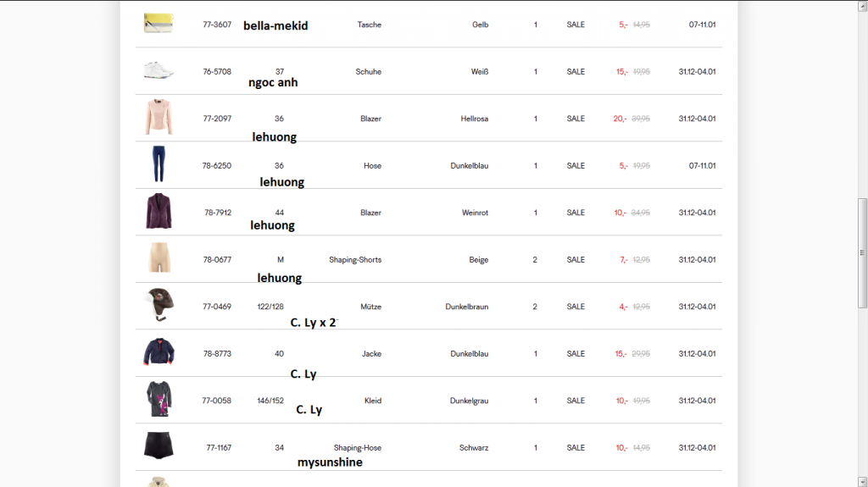Open article number 76-5708
Image resolution: width=868 pixels, height=487 pixels.
(217, 72)
